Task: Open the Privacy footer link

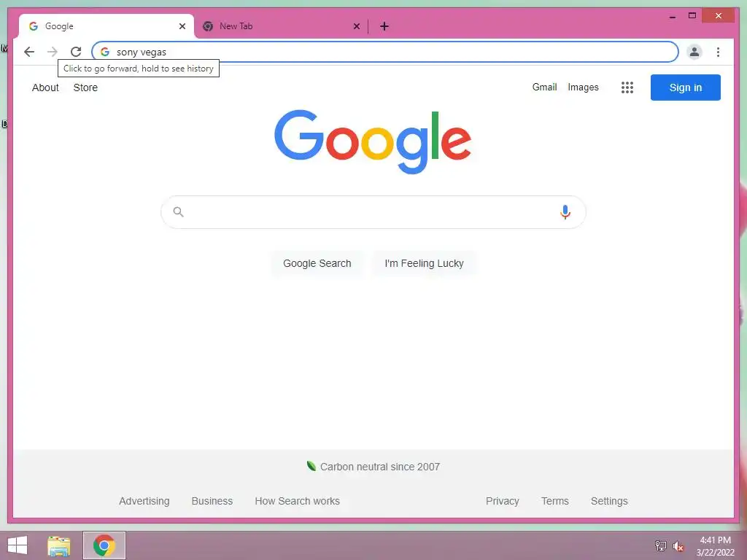Action: pyautogui.click(x=502, y=501)
